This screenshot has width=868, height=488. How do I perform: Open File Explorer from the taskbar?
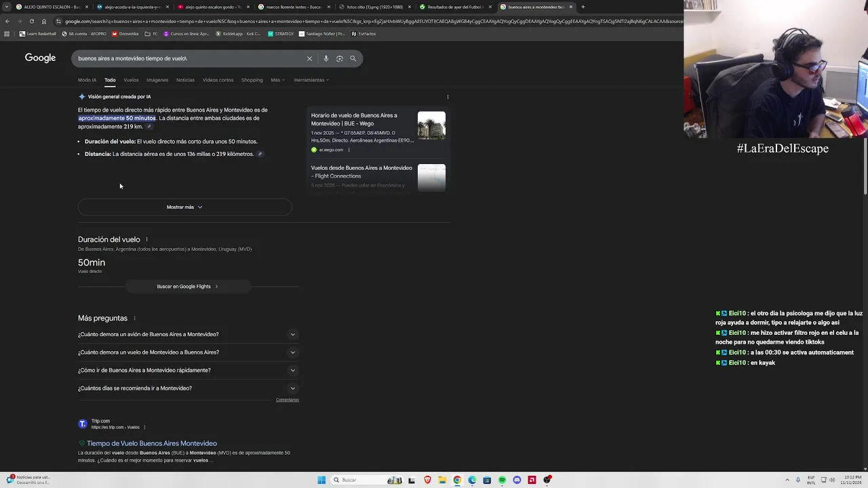442,480
